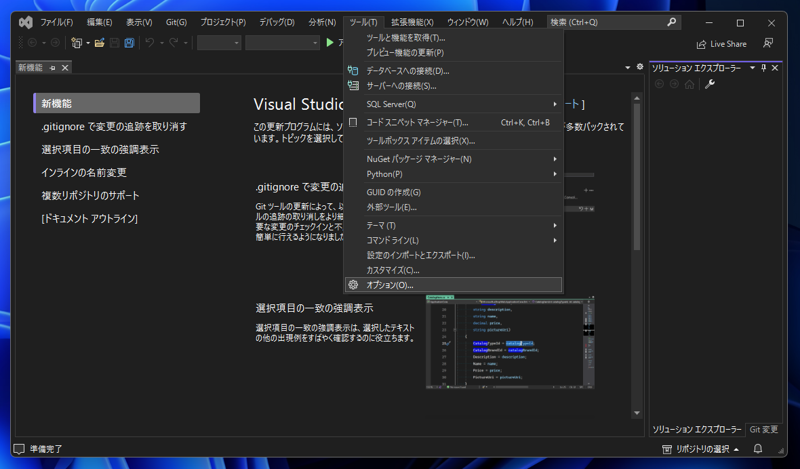Open the デバッグ(D) menu
Screen dimensions: 800x469
(x=277, y=22)
